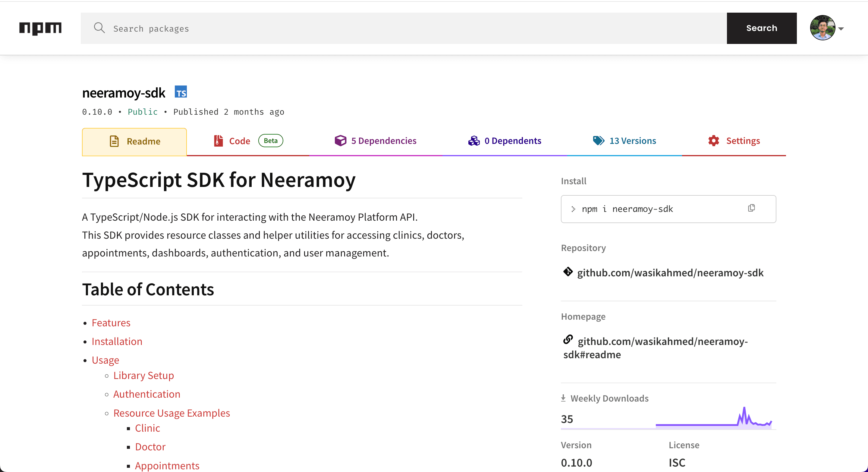This screenshot has width=868, height=472.
Task: Click the tag icon on 13 Versions
Action: 599,141
